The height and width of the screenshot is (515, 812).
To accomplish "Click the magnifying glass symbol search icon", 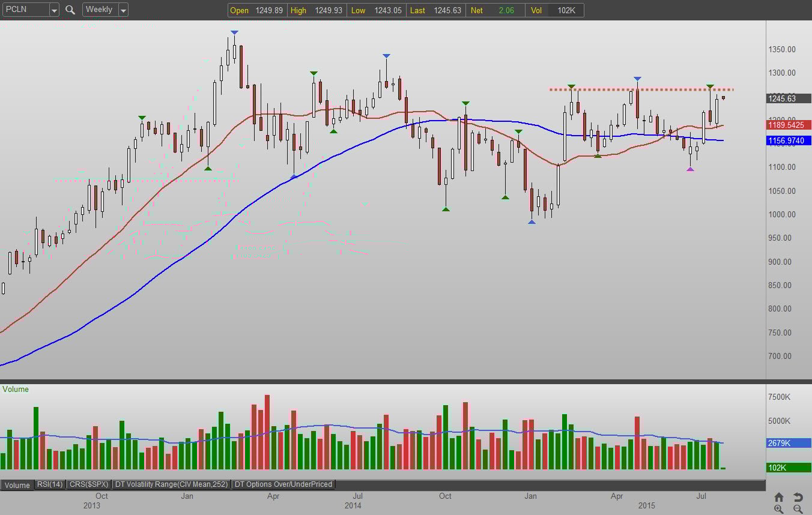I will point(70,10).
